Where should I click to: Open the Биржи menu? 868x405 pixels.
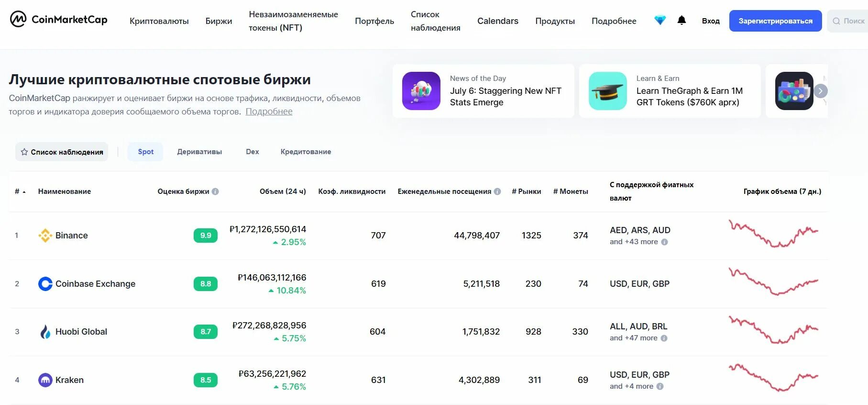(x=219, y=21)
